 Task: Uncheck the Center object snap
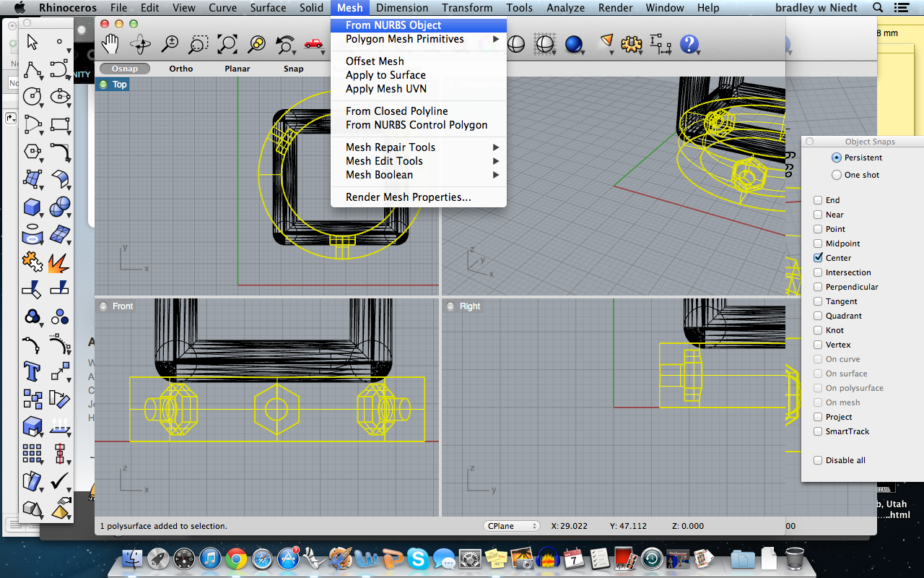[x=818, y=258]
